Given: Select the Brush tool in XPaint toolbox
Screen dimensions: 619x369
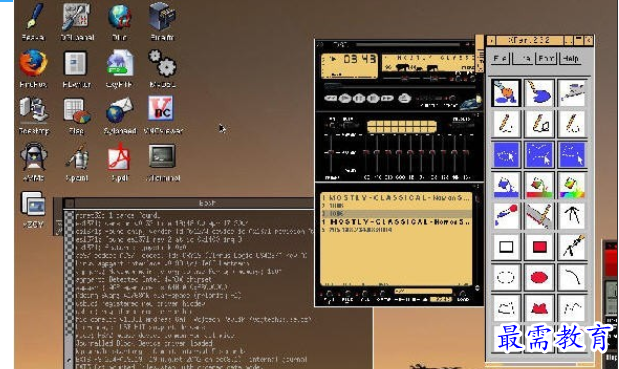Looking at the screenshot, I should [x=506, y=93].
